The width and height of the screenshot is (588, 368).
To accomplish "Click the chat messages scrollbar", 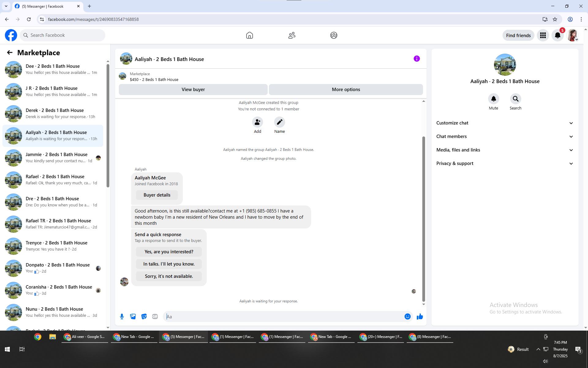I will [424, 219].
